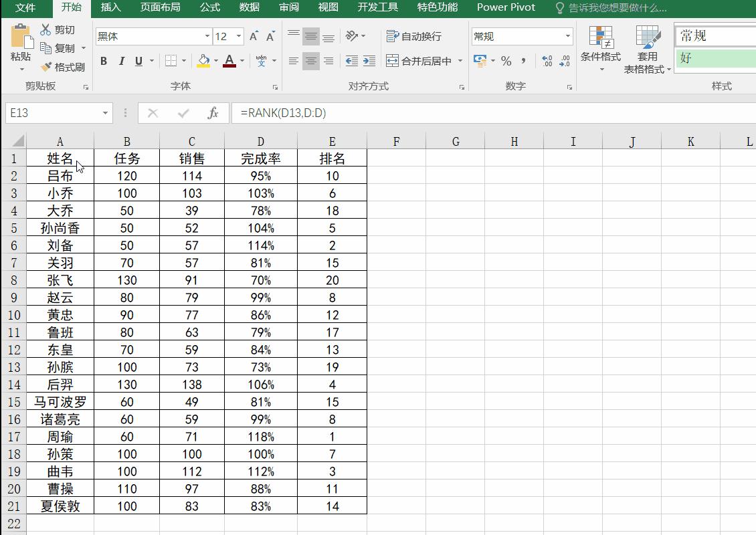Toggle 自动换行 wrap text

click(413, 36)
